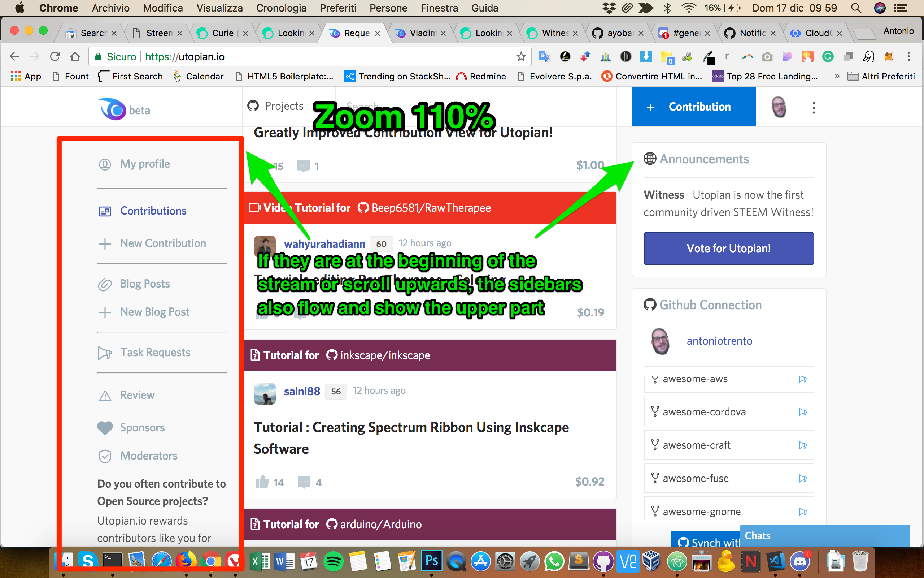The height and width of the screenshot is (578, 924).
Task: Click the Utopian beta logo
Action: click(x=123, y=109)
